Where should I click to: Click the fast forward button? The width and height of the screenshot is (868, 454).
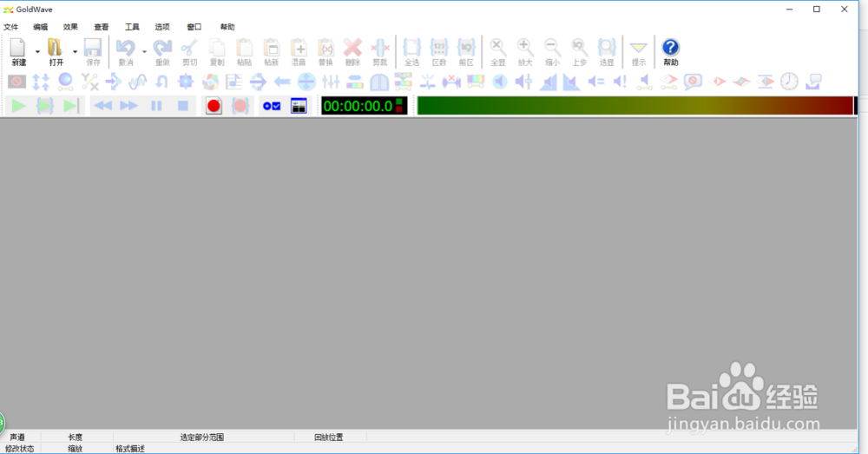pyautogui.click(x=129, y=106)
